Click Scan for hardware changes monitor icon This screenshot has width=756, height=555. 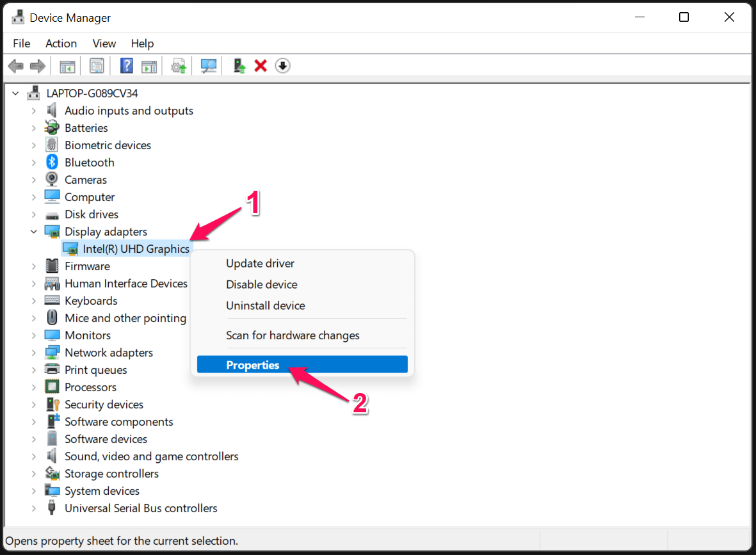(209, 66)
